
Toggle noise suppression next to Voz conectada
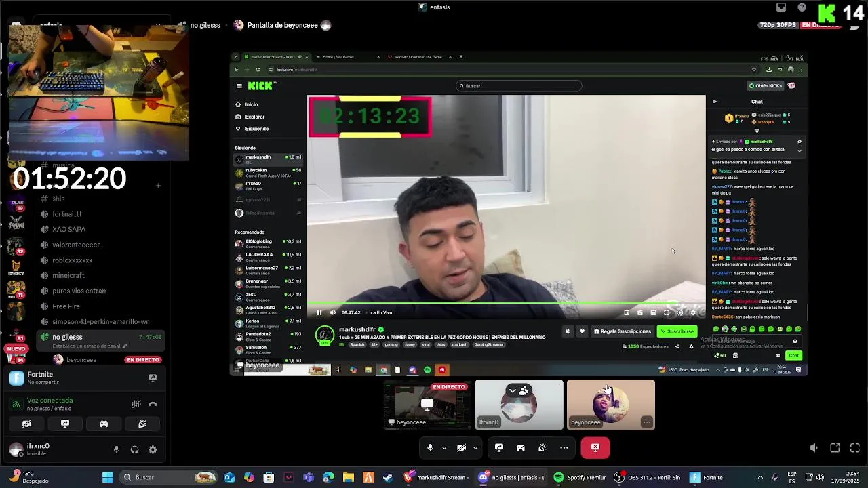coord(136,404)
